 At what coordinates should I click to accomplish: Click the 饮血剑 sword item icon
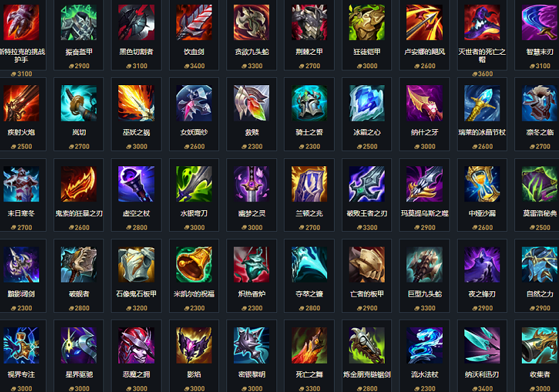(x=194, y=22)
